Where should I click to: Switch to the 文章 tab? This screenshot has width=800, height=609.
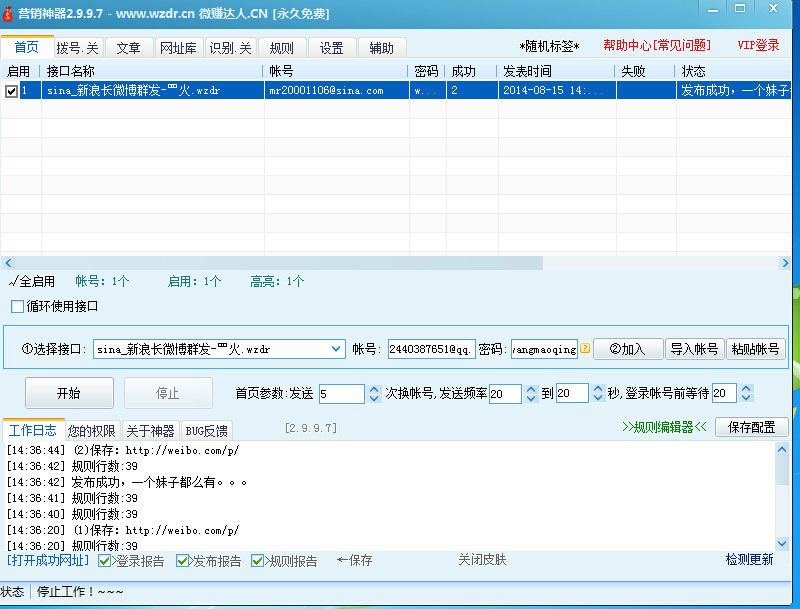tap(128, 48)
